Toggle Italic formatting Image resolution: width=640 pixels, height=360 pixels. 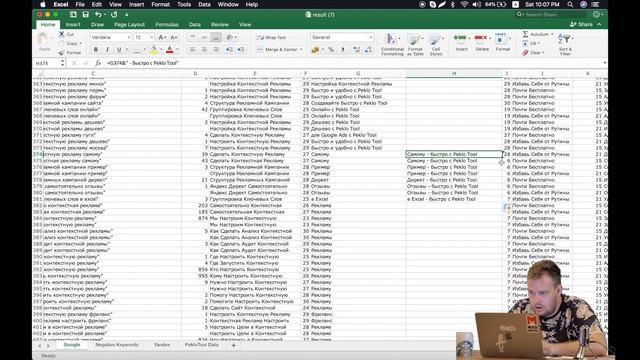click(x=107, y=50)
